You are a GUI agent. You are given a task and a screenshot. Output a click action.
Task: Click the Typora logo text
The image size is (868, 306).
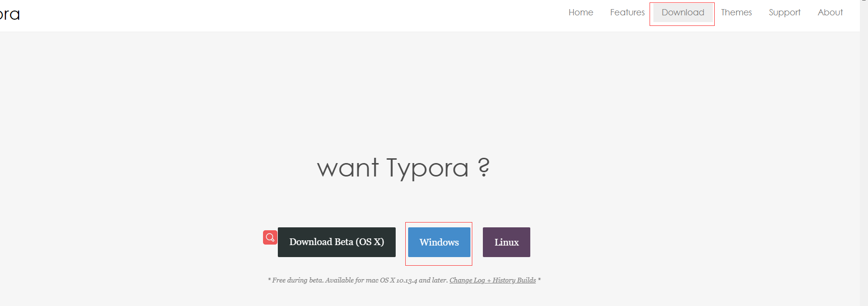coord(10,14)
